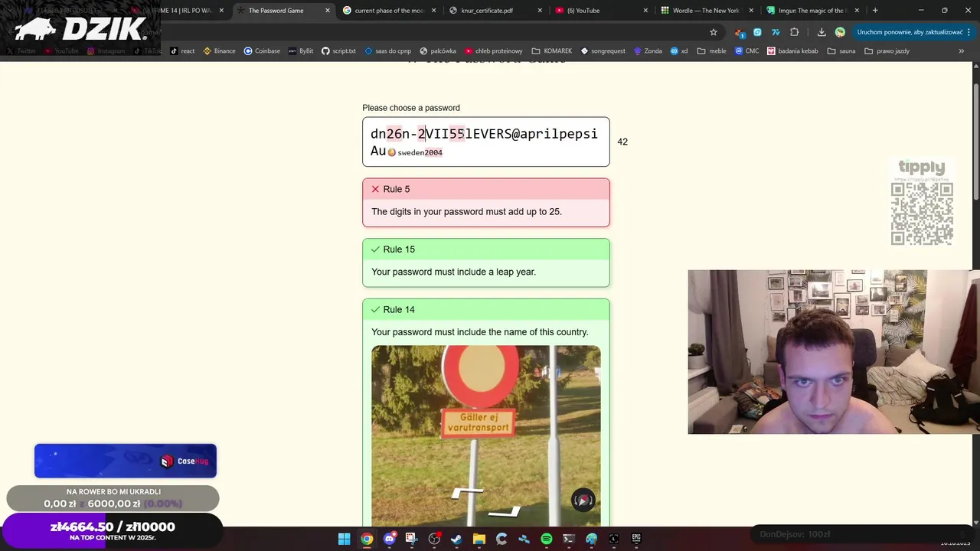
Task: Switch to the Imgur tab
Action: point(812,11)
